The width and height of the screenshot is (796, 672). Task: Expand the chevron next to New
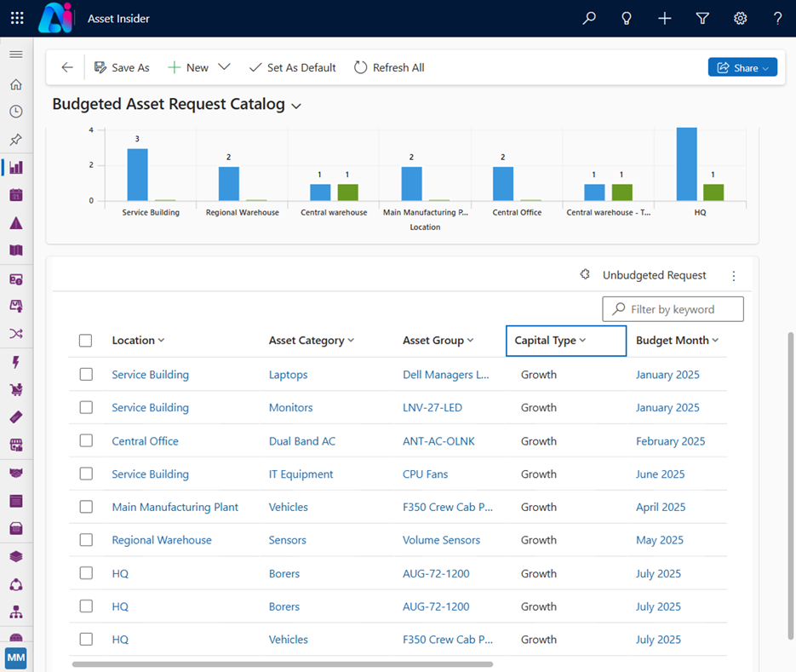click(225, 67)
